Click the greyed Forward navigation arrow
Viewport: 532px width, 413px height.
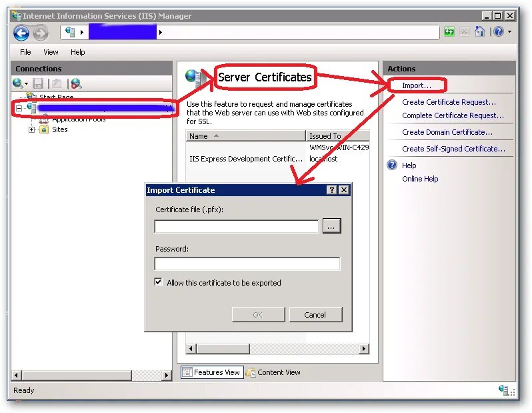click(x=41, y=33)
